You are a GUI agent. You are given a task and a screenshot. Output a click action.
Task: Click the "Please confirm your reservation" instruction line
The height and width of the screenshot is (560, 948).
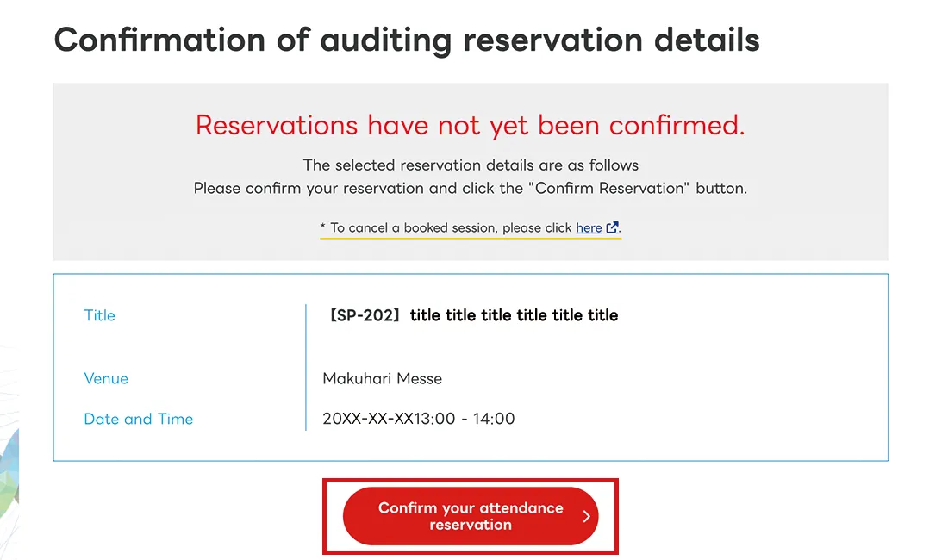click(471, 188)
